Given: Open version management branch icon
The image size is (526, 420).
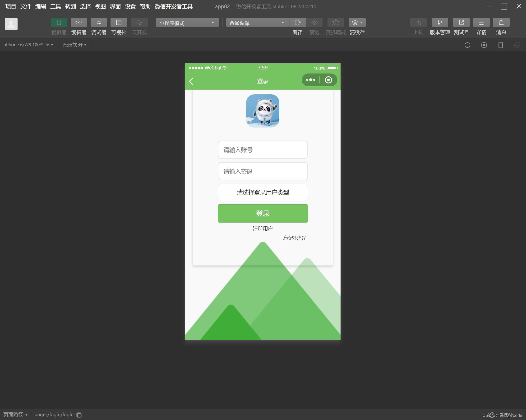Looking at the screenshot, I should coord(440,23).
